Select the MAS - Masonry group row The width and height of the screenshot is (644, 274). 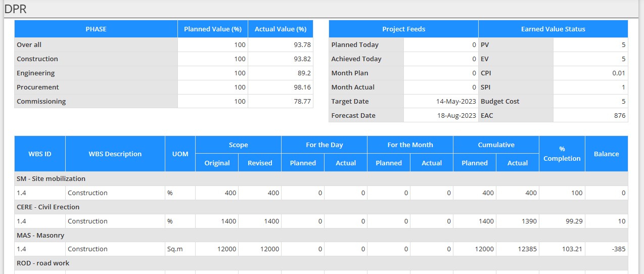40,236
